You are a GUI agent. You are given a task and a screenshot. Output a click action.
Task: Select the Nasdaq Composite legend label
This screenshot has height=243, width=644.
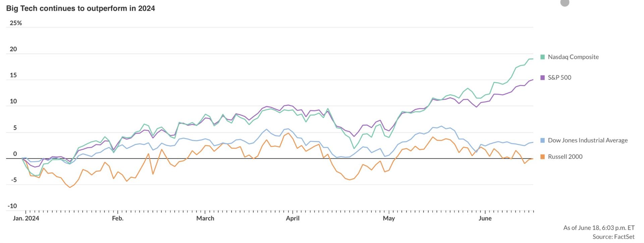pos(573,57)
